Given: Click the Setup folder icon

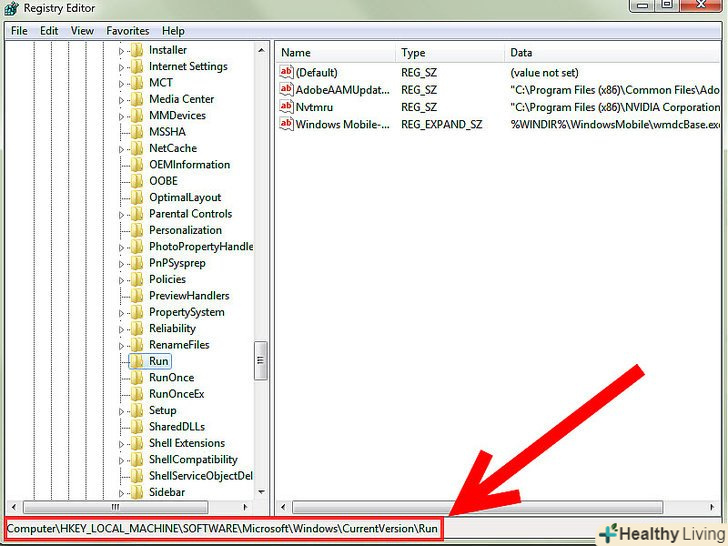Looking at the screenshot, I should 136,410.
